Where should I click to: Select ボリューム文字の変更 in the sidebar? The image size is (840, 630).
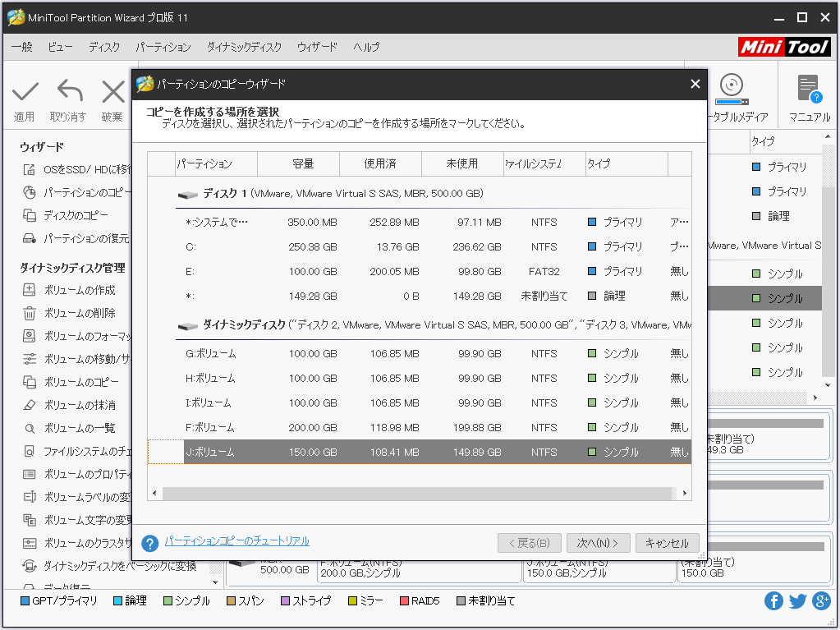click(x=78, y=520)
